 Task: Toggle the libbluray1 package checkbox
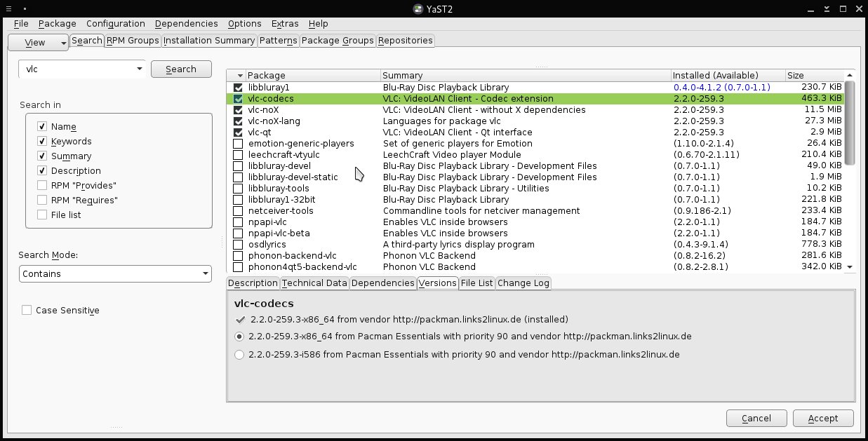tap(238, 88)
